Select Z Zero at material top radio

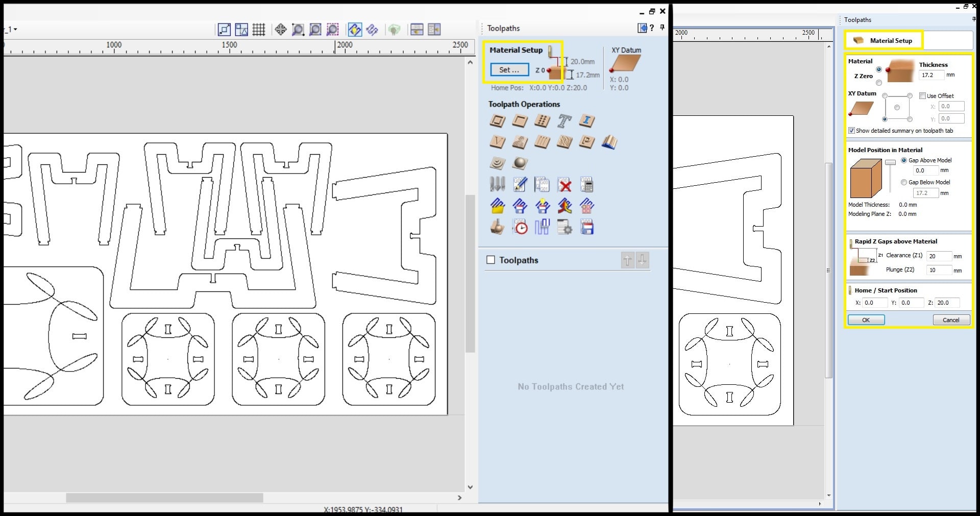coord(878,69)
